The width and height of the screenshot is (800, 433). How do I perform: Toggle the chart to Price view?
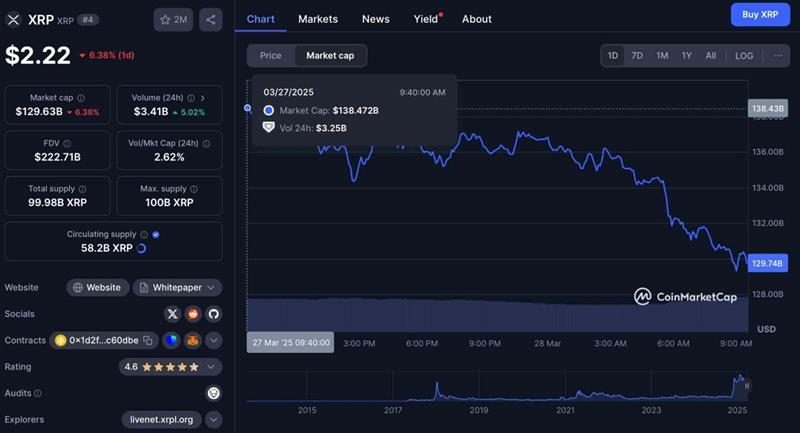[271, 56]
